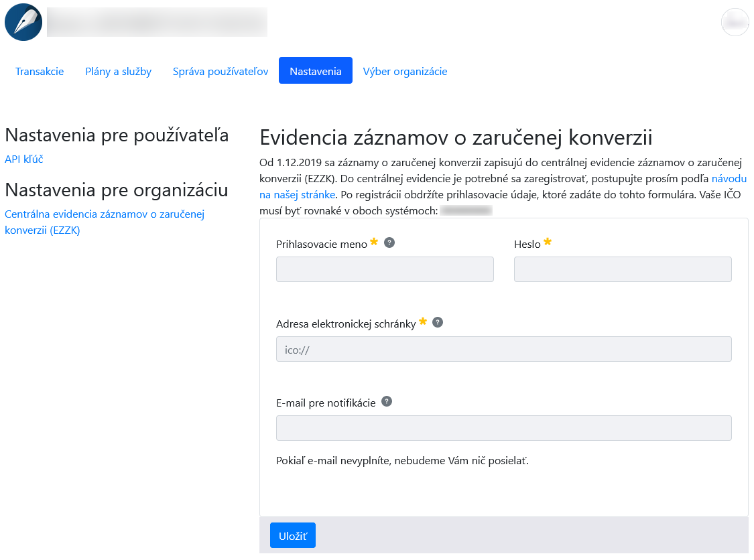The image size is (754, 560).
Task: Go to Správa používateľov tab
Action: tap(221, 71)
